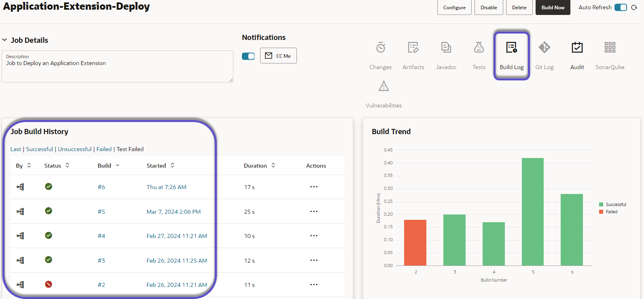Screen dimensions: 644x299
Task: Open build #5 link
Action: click(101, 212)
